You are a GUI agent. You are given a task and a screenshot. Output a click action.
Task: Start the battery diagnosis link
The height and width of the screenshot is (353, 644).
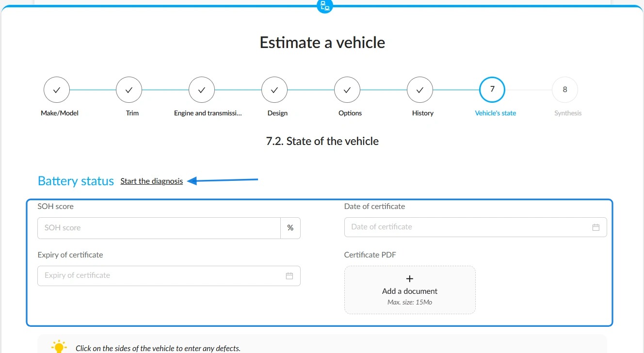(x=152, y=181)
